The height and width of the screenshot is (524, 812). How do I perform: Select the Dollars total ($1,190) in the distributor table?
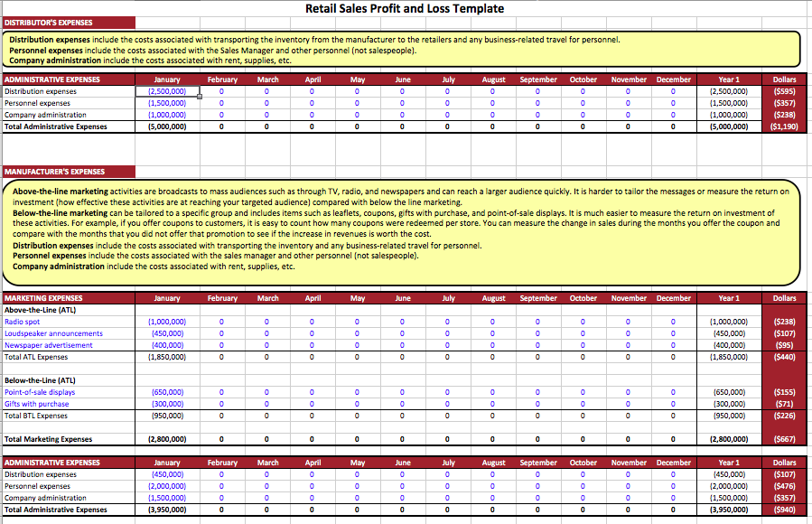tap(784, 126)
